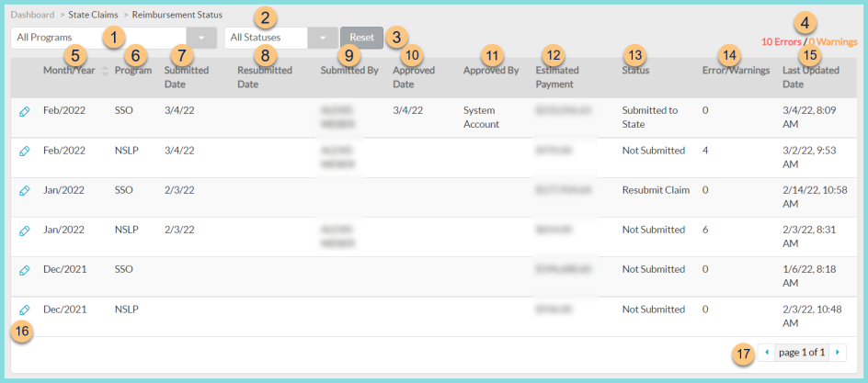
Task: Open the All Statuses dropdown arrow
Action: point(323,39)
